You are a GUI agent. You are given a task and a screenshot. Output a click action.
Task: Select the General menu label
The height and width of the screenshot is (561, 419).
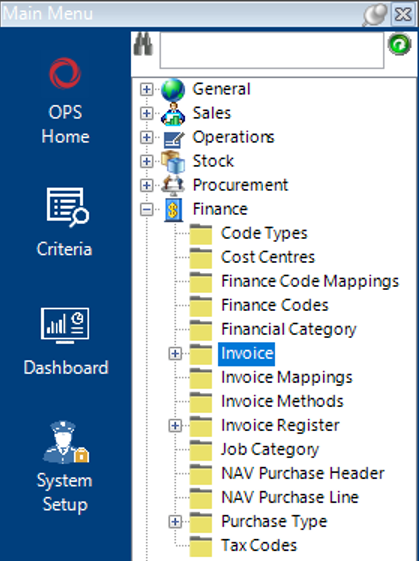point(221,89)
